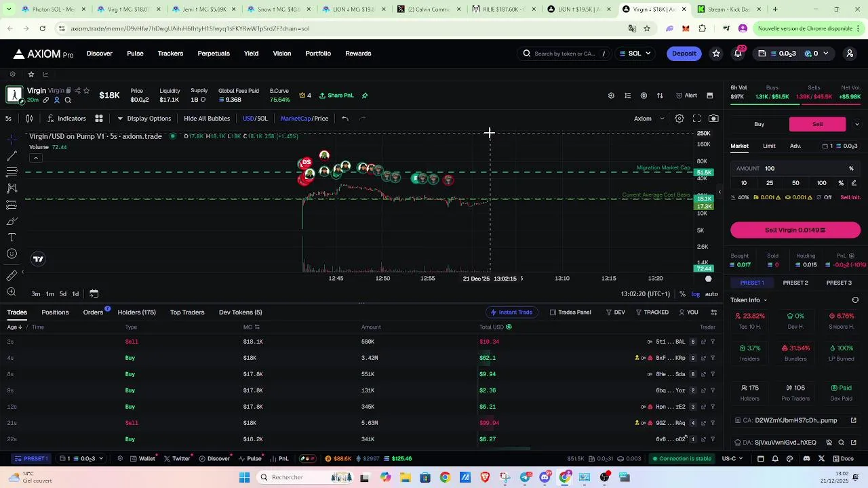868x488 pixels.
Task: Open the watchlist star in Axiom header
Action: click(x=716, y=54)
